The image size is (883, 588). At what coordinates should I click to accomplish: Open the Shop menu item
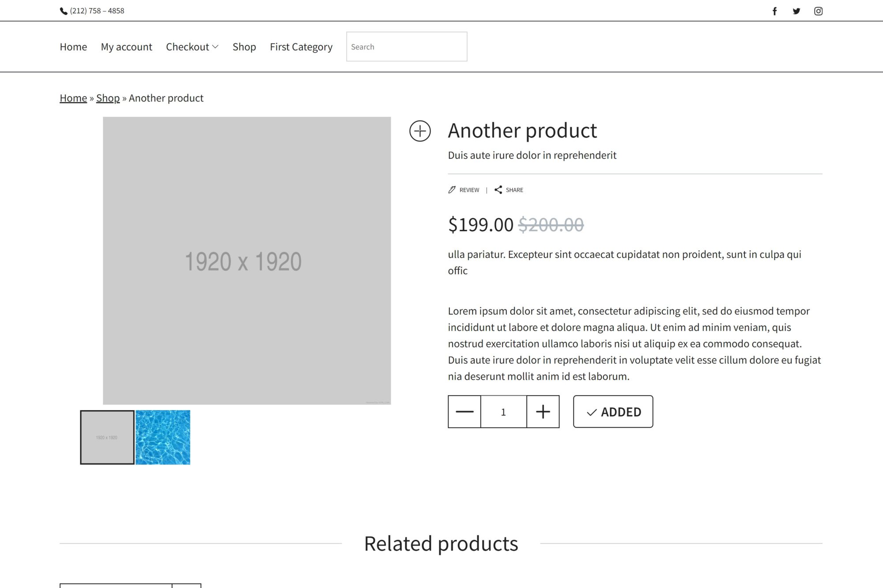point(244,47)
